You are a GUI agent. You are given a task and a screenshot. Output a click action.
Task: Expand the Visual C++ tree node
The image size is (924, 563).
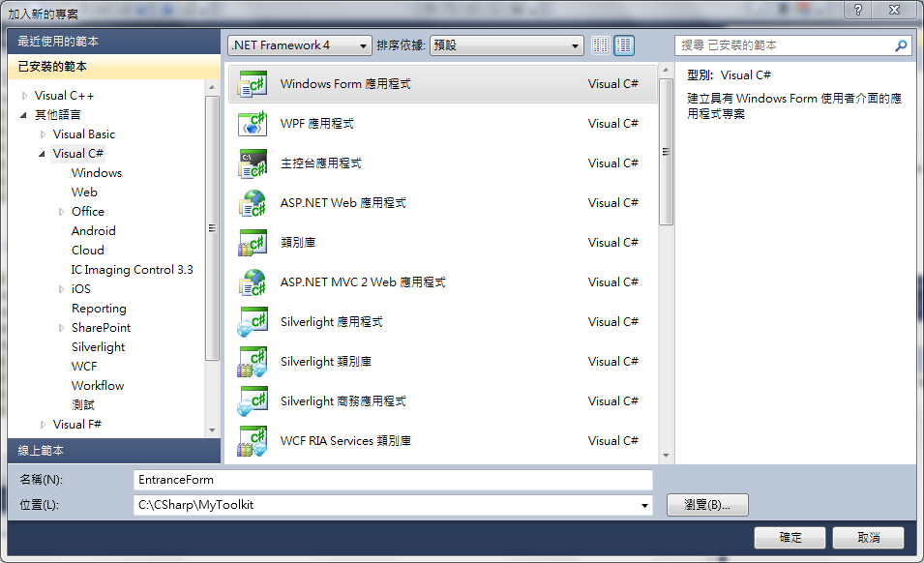(24, 96)
